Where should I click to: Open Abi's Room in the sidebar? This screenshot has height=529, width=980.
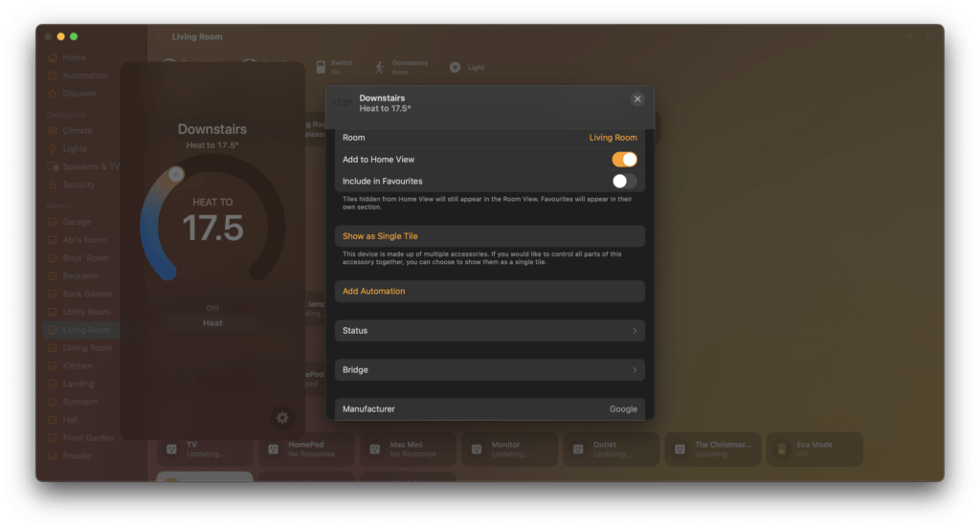pyautogui.click(x=77, y=240)
